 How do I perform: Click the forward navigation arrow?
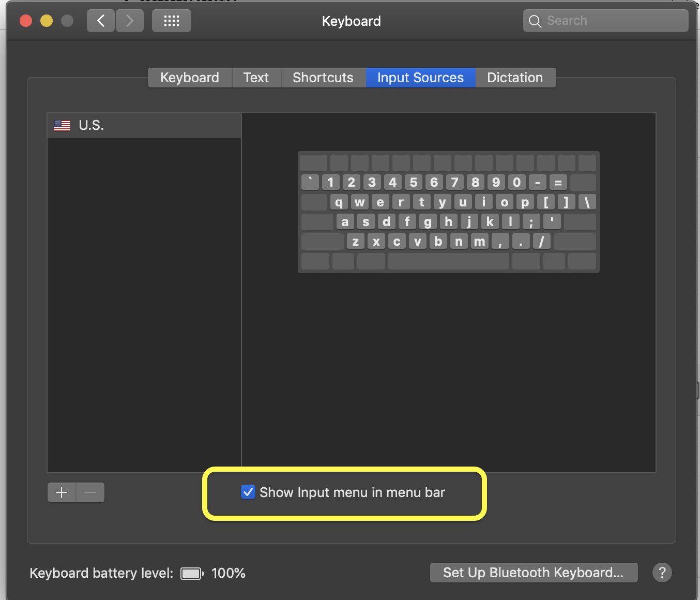click(x=129, y=21)
